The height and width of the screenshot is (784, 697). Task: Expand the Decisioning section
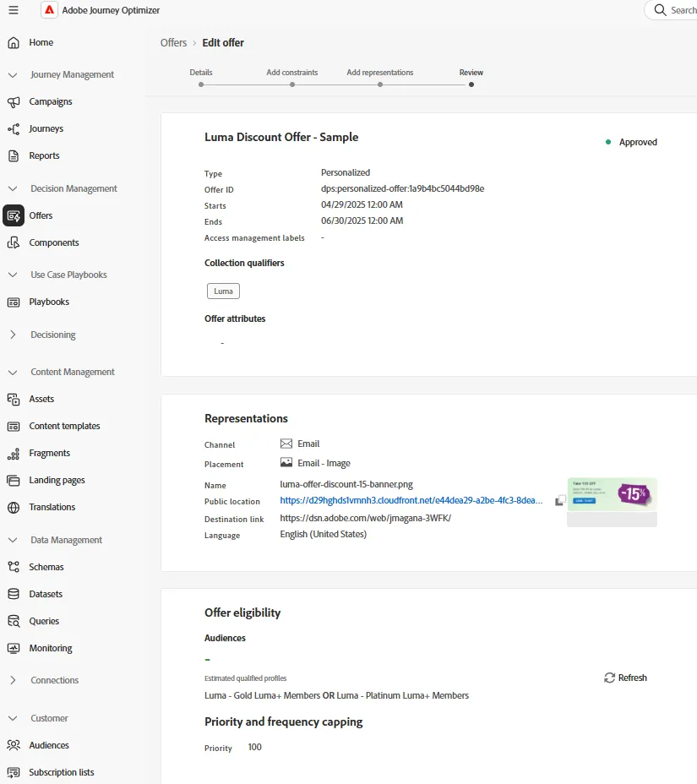[13, 335]
